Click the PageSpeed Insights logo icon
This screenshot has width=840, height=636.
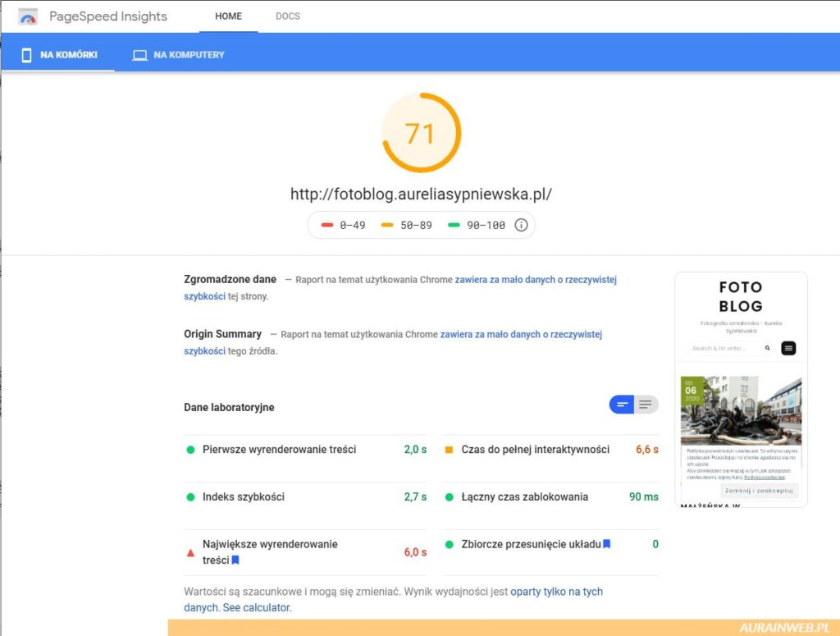click(x=28, y=16)
